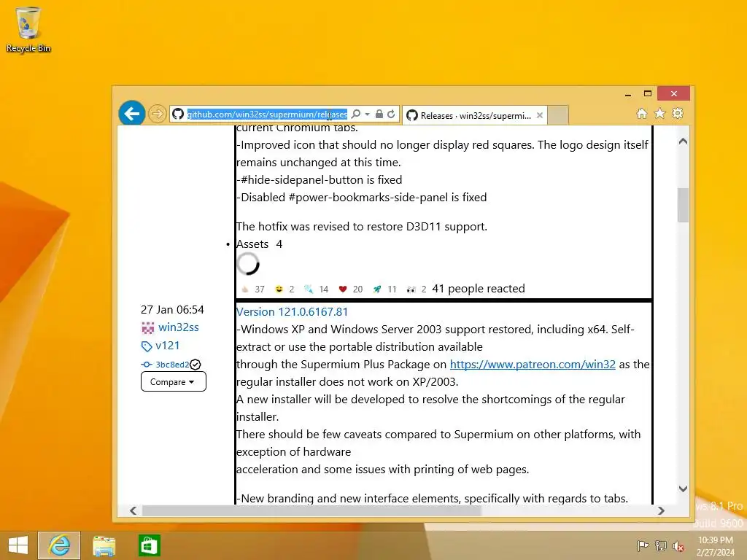Image resolution: width=747 pixels, height=560 pixels.
Task: Open win32ss author profile link
Action: tap(178, 327)
